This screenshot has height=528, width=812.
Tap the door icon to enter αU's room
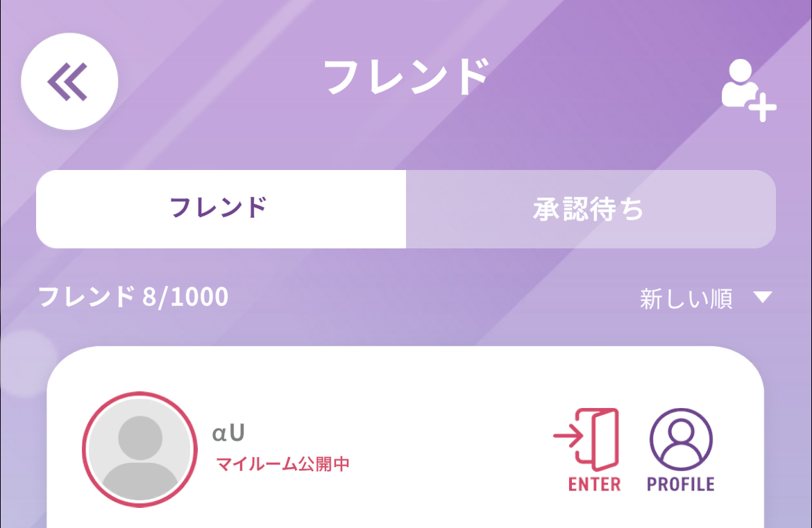pos(586,439)
